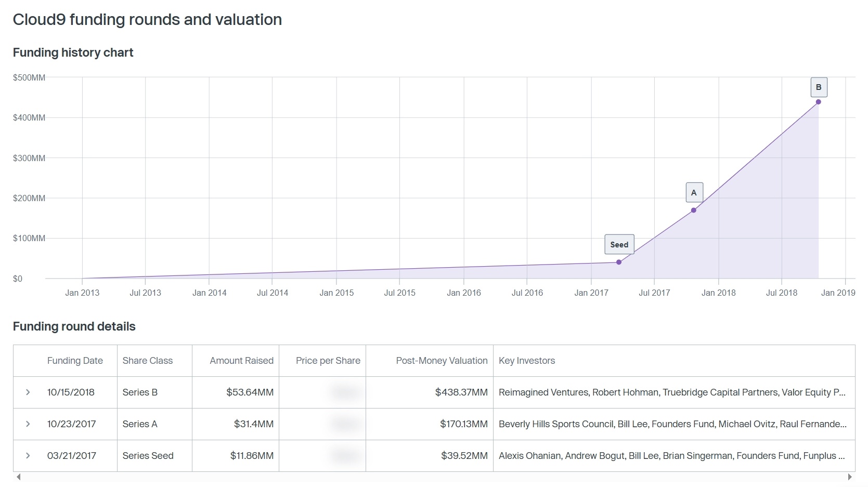Click the Seed marker on the chart
The width and height of the screenshot is (868, 487).
coord(619,244)
